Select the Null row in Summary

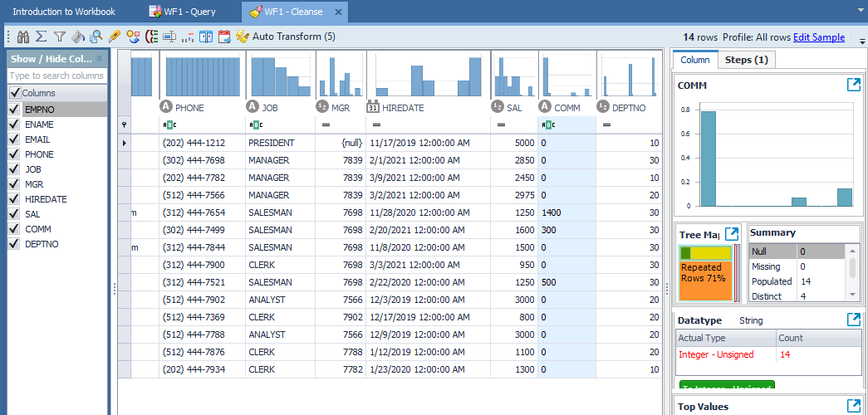797,251
